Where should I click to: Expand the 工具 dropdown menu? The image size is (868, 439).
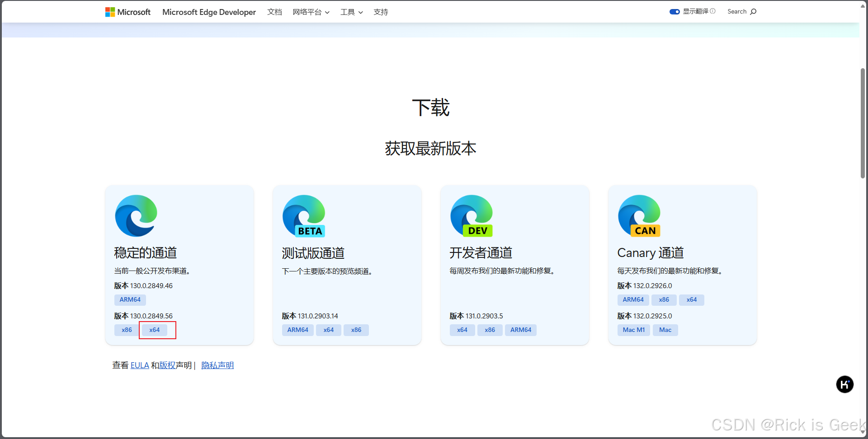pyautogui.click(x=352, y=12)
